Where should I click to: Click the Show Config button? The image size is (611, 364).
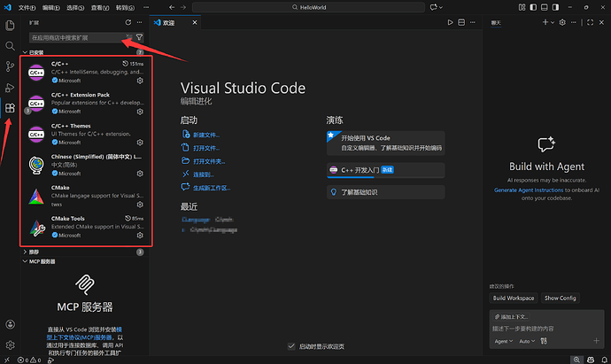click(560, 298)
